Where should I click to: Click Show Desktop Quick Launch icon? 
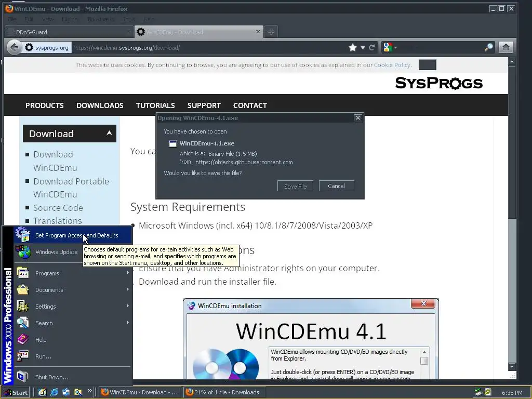42,392
